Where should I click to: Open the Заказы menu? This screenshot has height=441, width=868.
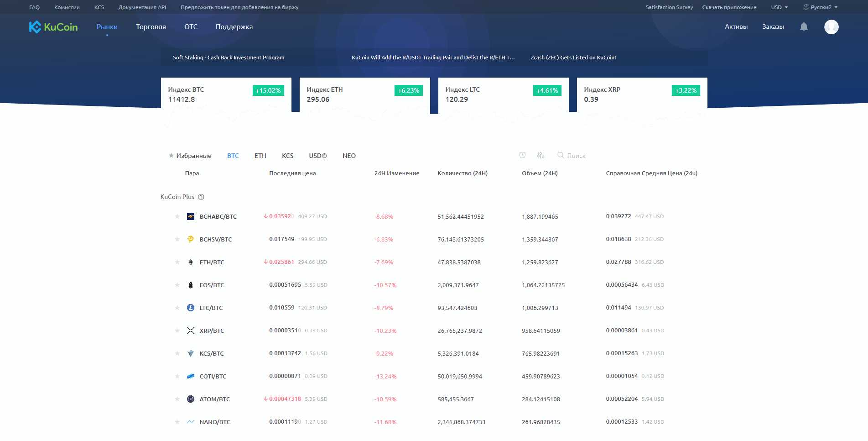pos(773,27)
